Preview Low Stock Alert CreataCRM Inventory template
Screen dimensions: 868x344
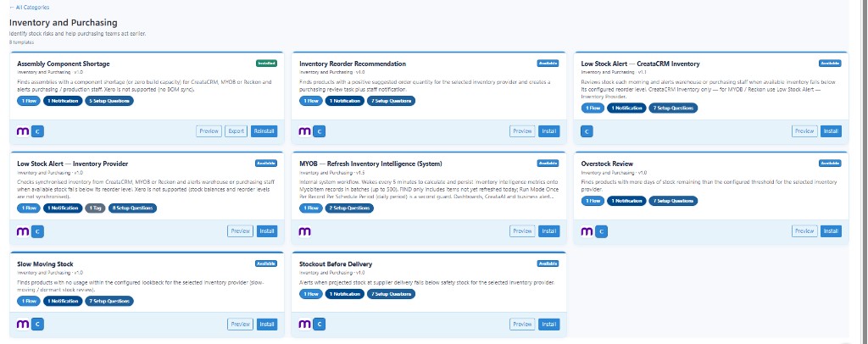coord(804,131)
